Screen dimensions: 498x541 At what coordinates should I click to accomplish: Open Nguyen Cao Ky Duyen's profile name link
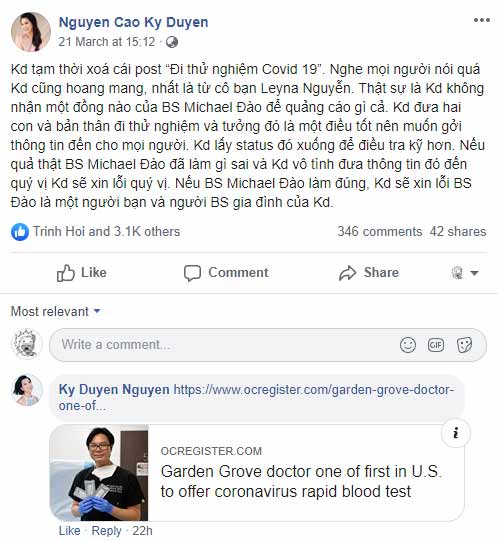coord(133,22)
